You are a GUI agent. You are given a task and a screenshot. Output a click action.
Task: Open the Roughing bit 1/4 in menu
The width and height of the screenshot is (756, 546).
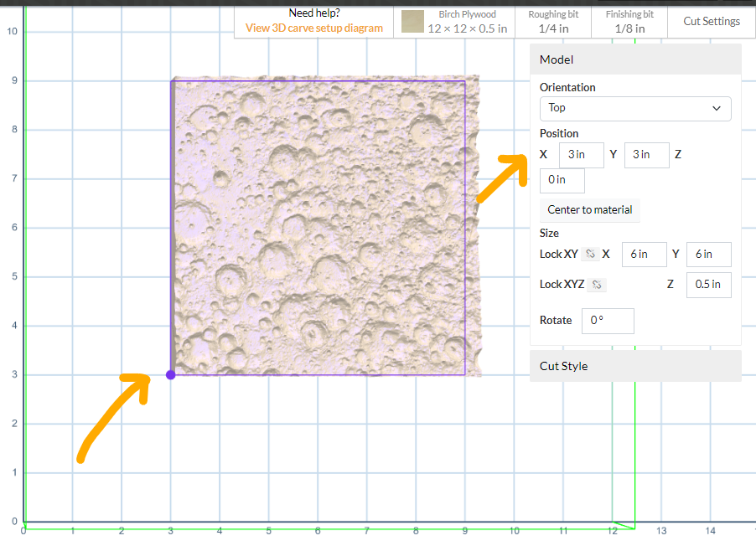554,22
